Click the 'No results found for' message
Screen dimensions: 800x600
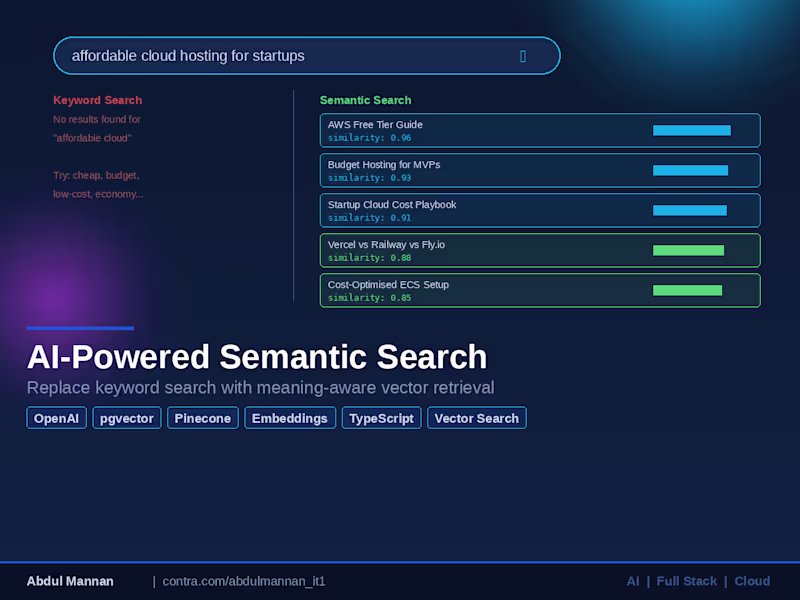(97, 119)
